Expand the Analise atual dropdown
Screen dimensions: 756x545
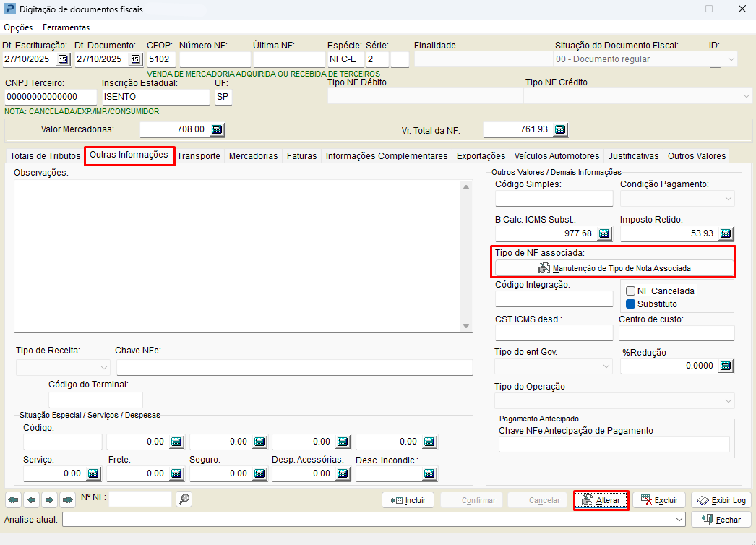click(679, 520)
